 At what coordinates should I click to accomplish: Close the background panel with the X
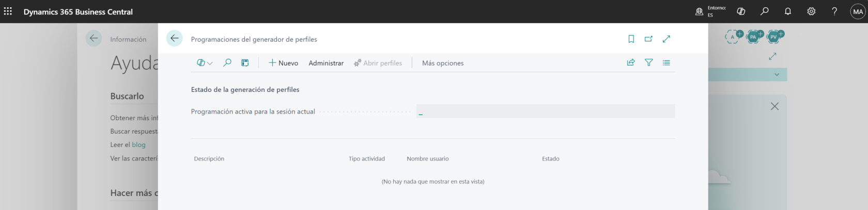tap(774, 106)
